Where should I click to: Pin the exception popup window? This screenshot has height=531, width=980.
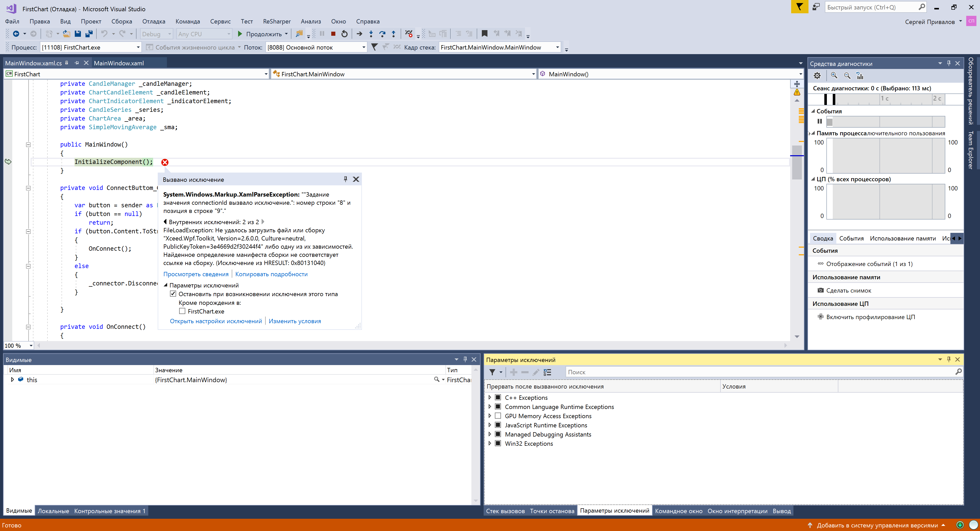pos(346,179)
